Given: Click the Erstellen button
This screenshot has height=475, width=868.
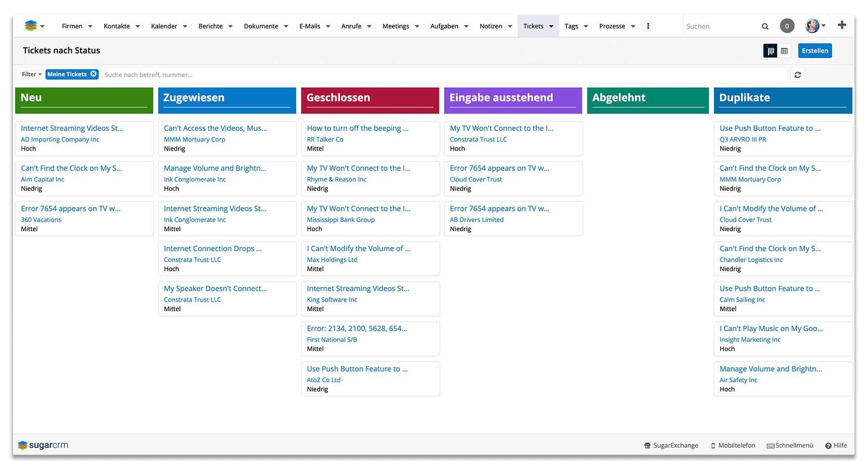Looking at the screenshot, I should [814, 51].
